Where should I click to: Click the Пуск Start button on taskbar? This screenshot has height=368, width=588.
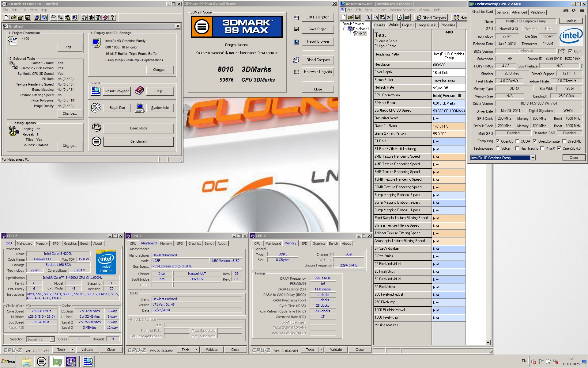9,362
